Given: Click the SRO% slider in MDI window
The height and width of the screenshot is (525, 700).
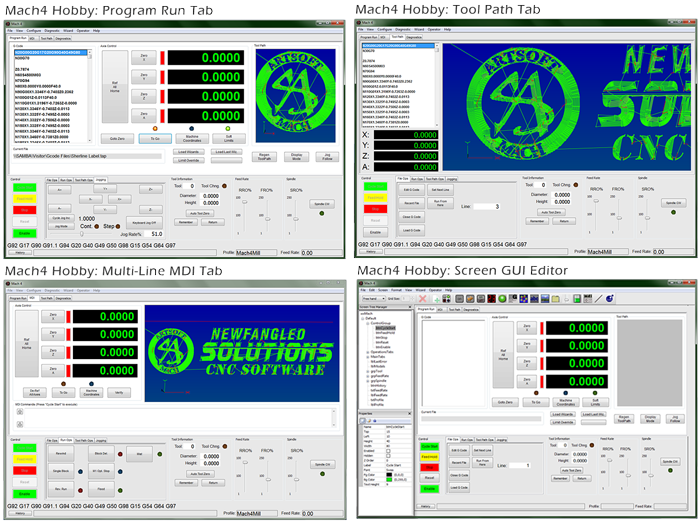Looking at the screenshot, I should (x=296, y=477).
